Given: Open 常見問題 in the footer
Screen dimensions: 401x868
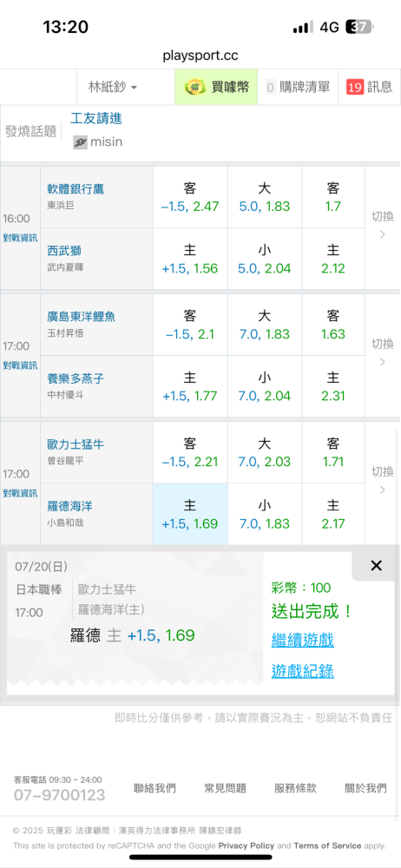Looking at the screenshot, I should pyautogui.click(x=225, y=788).
